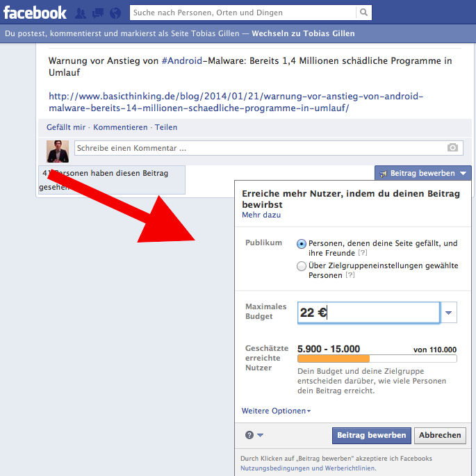Focus the 'Maximales Budget' input field

tap(368, 313)
